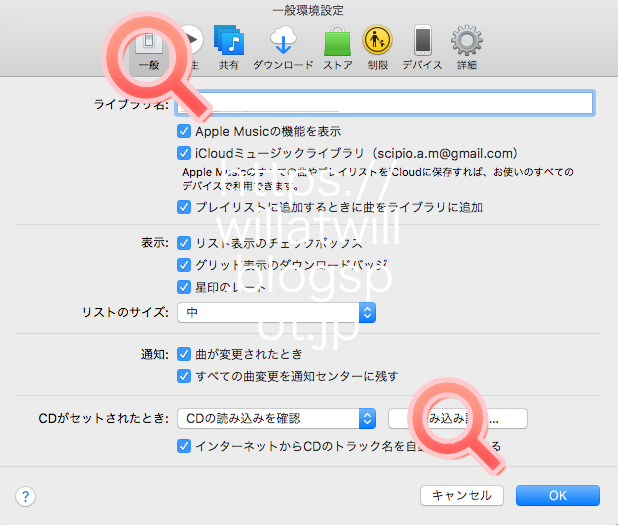
Task: Open the ダウンロード preferences tab
Action: pos(283,48)
